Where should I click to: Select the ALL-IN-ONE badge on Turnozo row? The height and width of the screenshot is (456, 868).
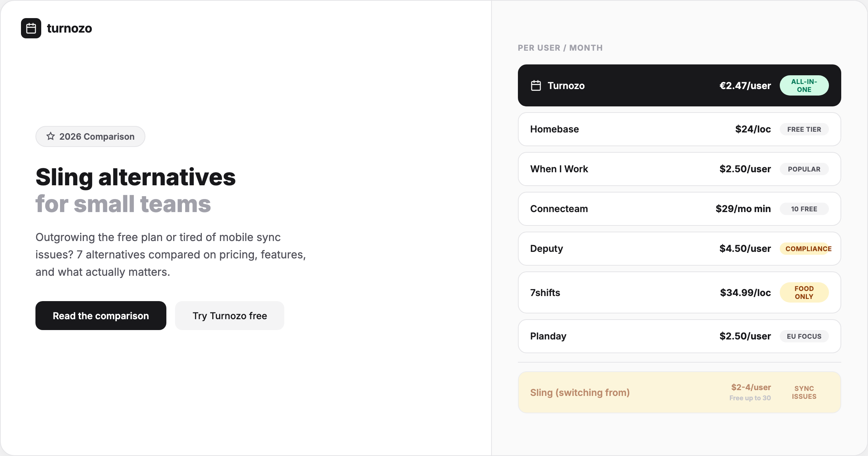click(x=804, y=85)
